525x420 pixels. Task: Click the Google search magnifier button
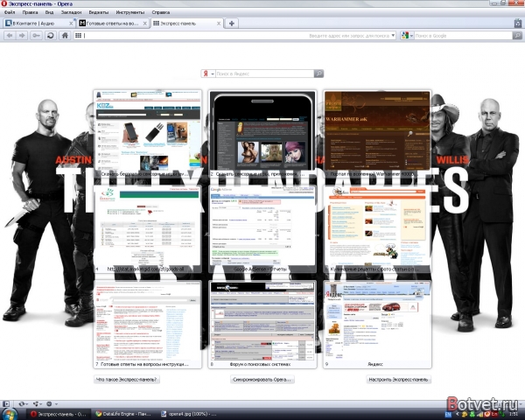click(517, 36)
